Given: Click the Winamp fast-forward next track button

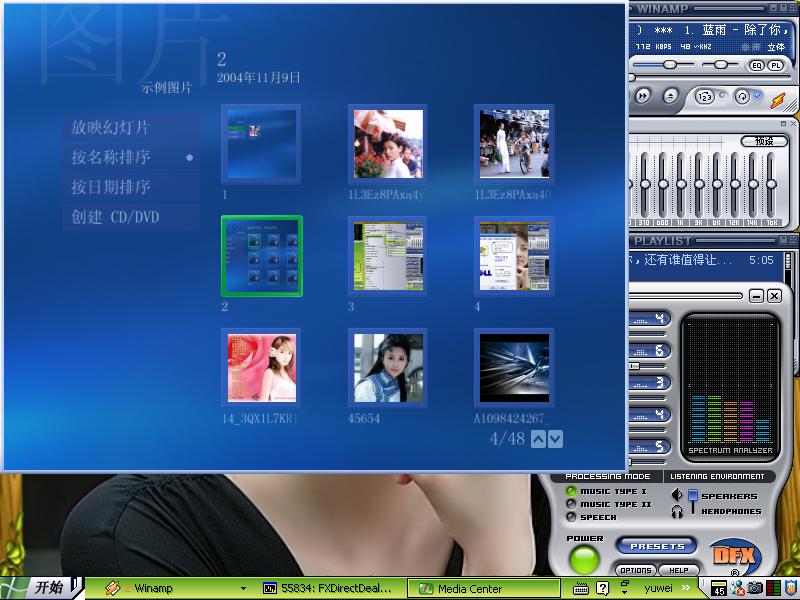Looking at the screenshot, I should 644,96.
